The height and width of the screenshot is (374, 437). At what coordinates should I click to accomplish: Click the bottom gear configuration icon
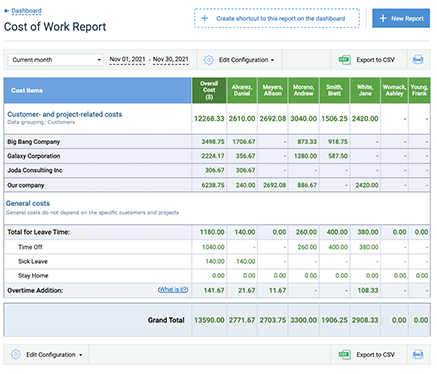[16, 354]
